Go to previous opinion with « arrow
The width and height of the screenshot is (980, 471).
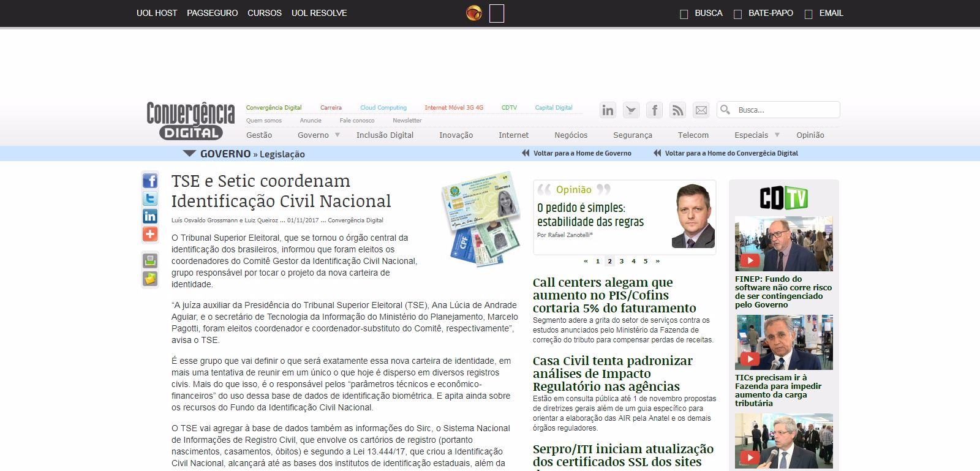[x=586, y=261]
